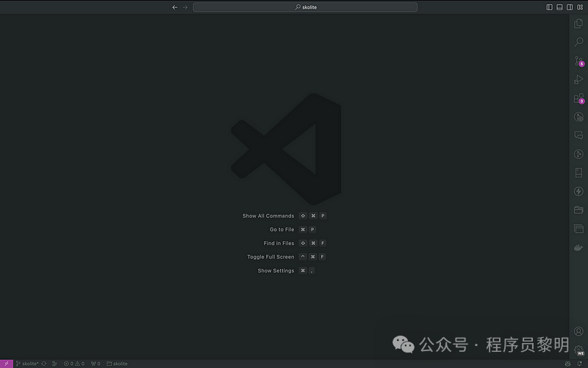Open the notebook icon view in the activity bar
The width and height of the screenshot is (588, 368).
click(578, 173)
